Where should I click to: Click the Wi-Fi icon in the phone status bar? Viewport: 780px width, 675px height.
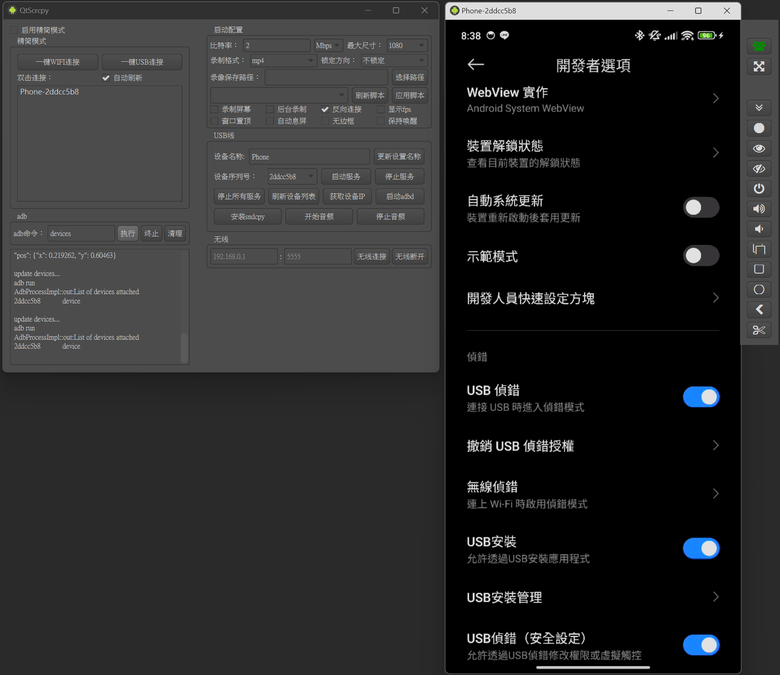coord(687,35)
